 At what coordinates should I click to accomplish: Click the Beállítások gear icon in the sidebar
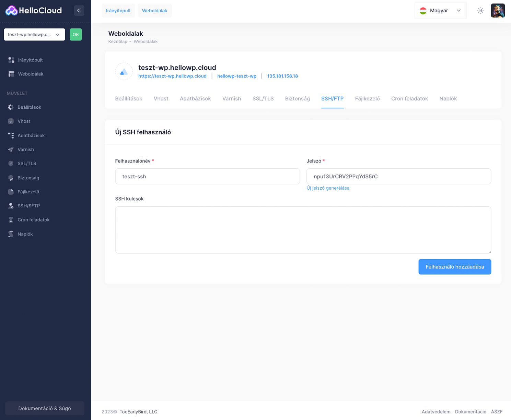(11, 107)
